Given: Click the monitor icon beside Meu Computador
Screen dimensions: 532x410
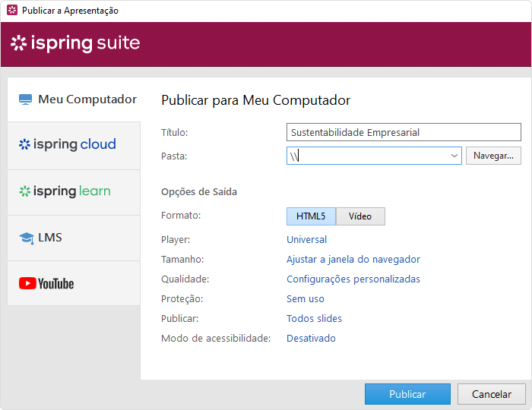Looking at the screenshot, I should point(25,99).
